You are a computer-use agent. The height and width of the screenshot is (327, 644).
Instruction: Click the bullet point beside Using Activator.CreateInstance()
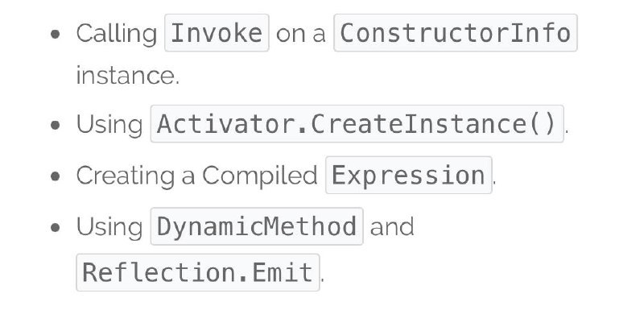pyautogui.click(x=55, y=125)
